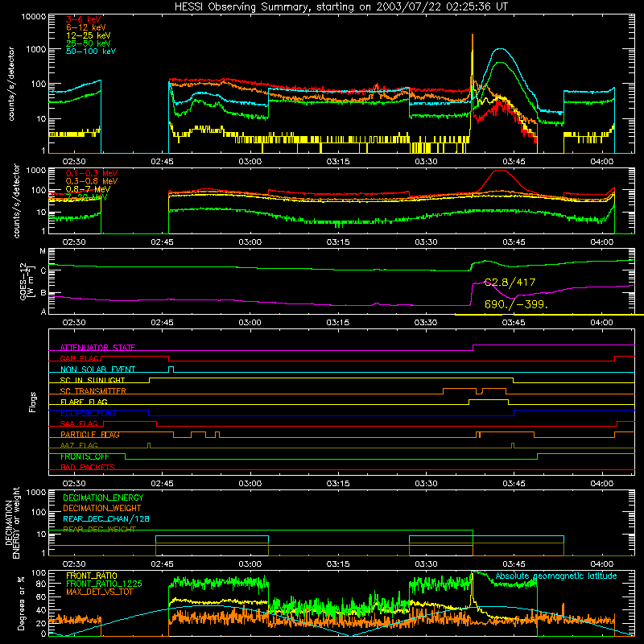Select the GAP_FLAG label

(x=80, y=358)
